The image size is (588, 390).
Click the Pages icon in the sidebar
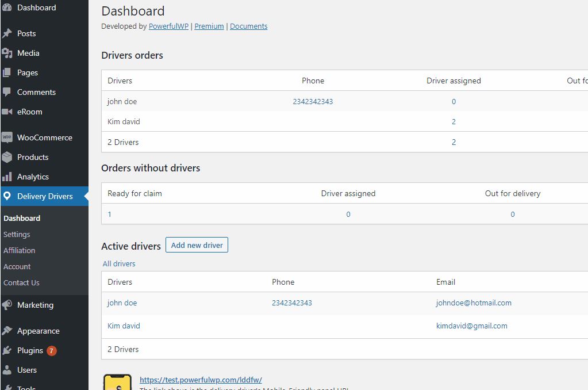pos(7,72)
